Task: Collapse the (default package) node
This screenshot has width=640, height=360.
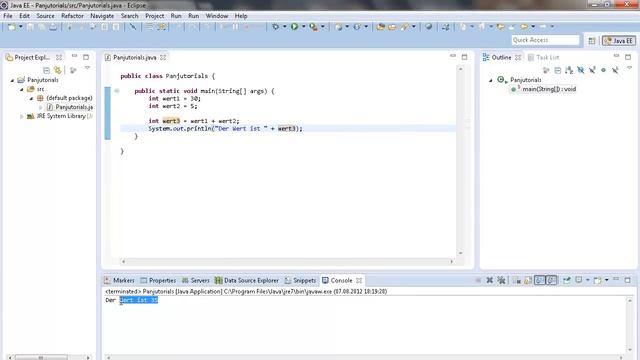Action: point(31,98)
